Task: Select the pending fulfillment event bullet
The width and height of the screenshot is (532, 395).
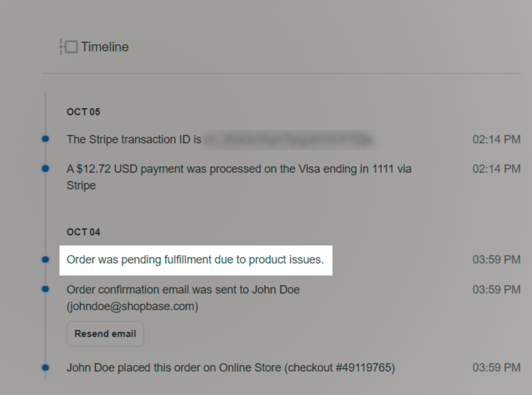Action: 45,259
